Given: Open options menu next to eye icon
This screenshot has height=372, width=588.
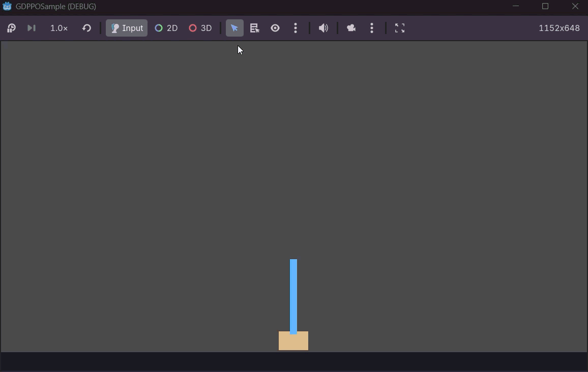Looking at the screenshot, I should tap(296, 28).
